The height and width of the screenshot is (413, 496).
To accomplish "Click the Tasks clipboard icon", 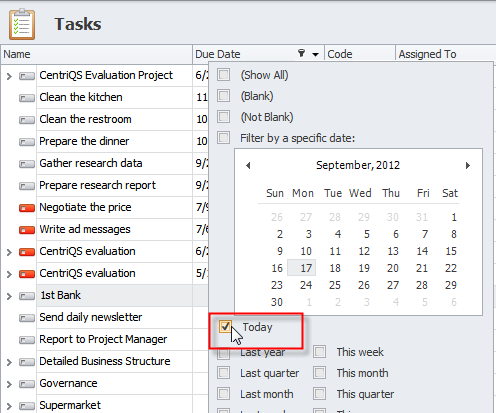I will pos(22,24).
